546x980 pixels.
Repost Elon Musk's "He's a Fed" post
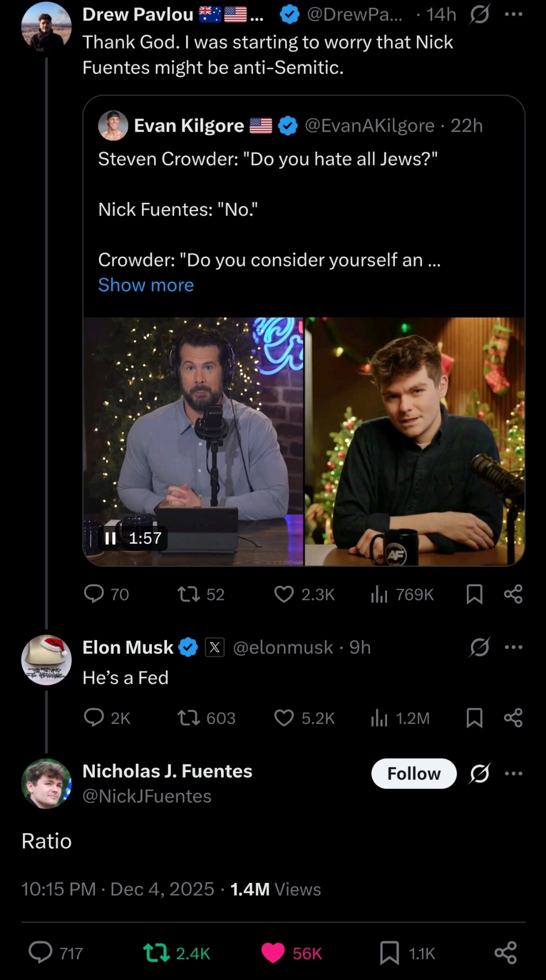[189, 717]
